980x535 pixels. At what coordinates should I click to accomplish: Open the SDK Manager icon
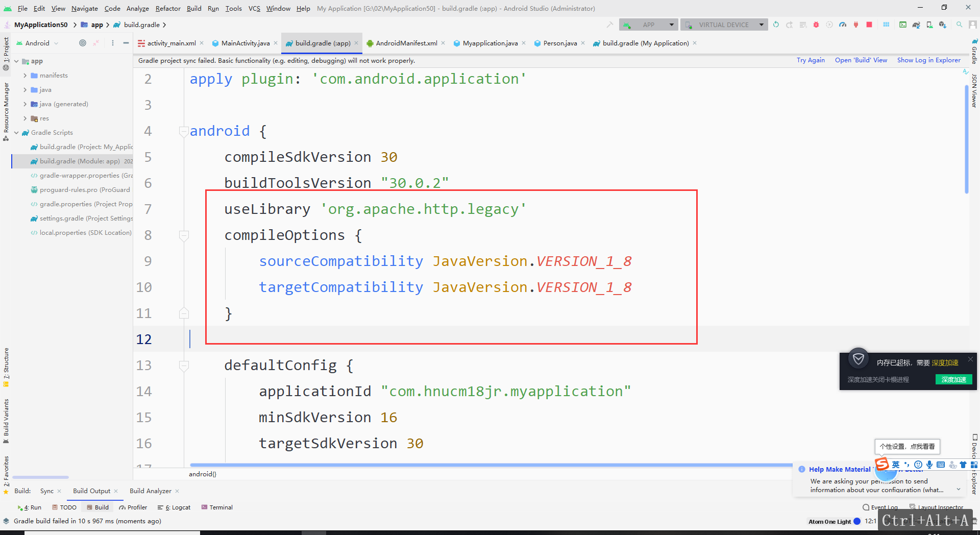point(942,25)
